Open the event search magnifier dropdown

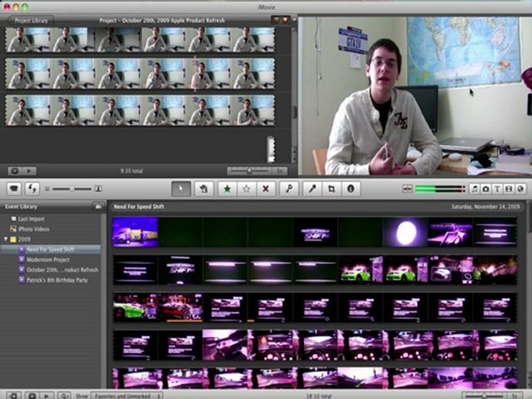pyautogui.click(x=64, y=396)
